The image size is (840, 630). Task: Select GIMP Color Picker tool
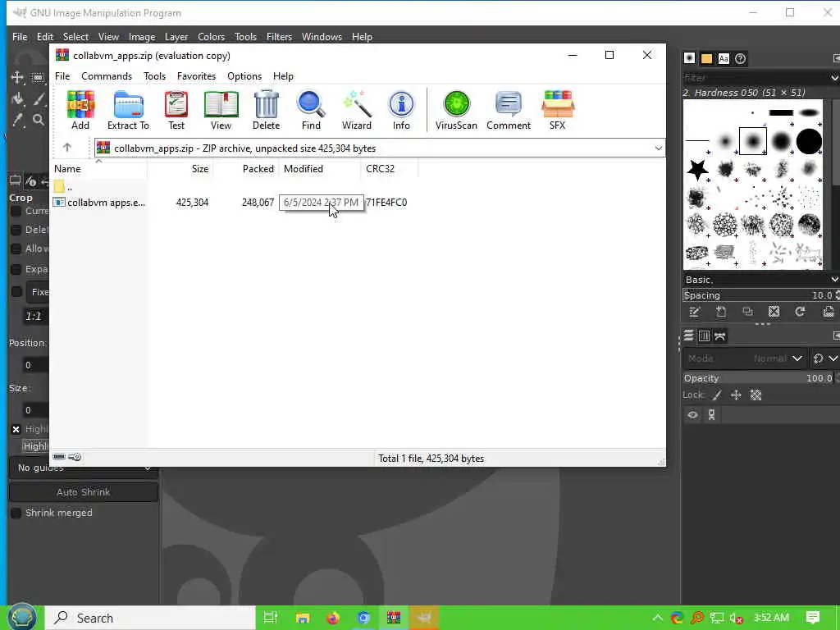coord(17,120)
